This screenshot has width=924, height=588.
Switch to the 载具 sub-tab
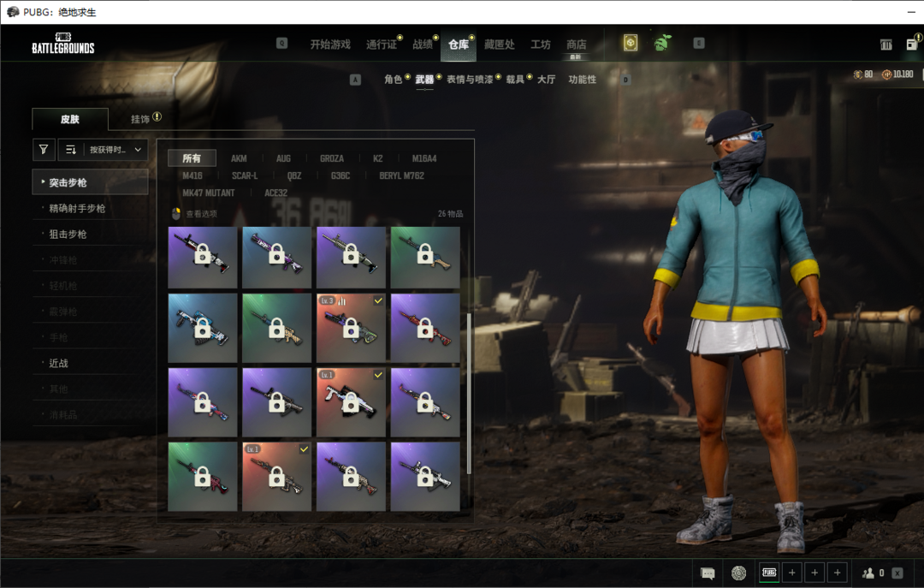click(x=514, y=79)
